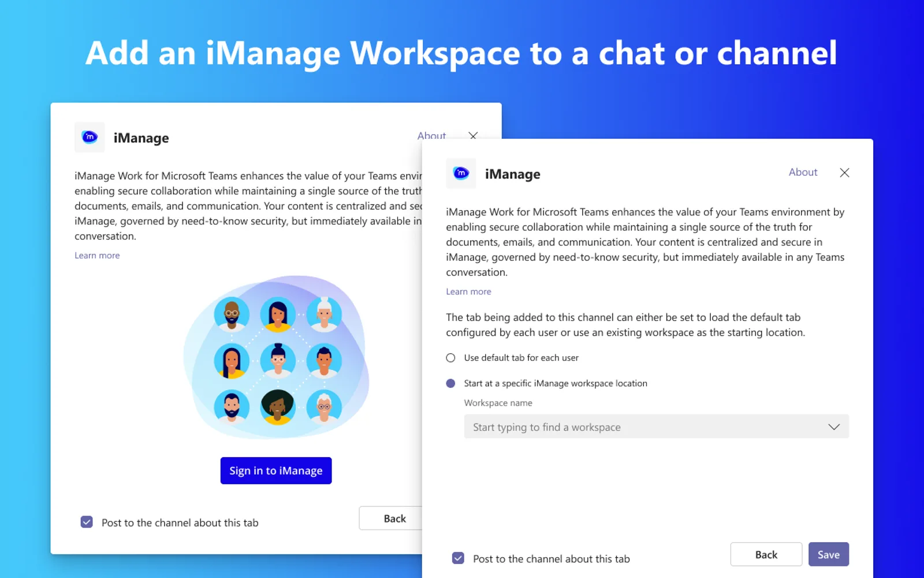Open About link in the front dialog

pyautogui.click(x=803, y=172)
